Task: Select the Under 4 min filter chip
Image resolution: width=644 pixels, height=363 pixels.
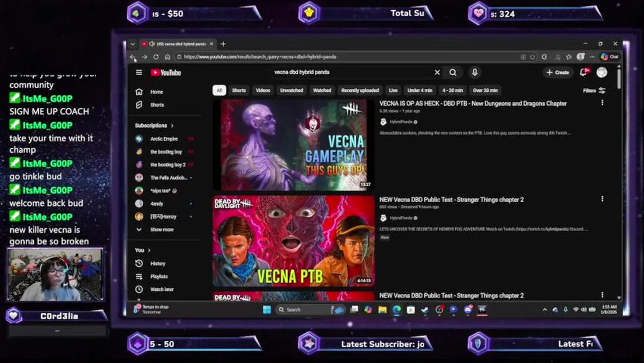Action: coord(420,90)
